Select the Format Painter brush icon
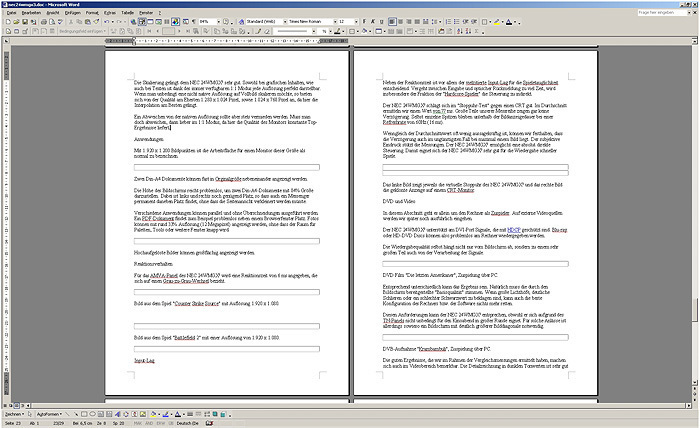Image resolution: width=700 pixels, height=428 pixels. 96,21
